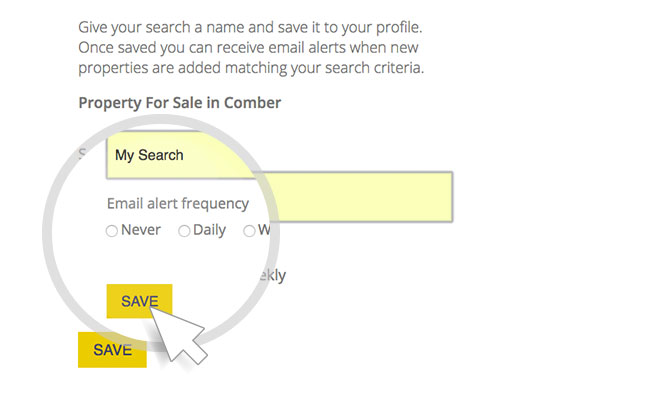Image resolution: width=670 pixels, height=400 pixels.
Task: Click the W label beside the third radio
Action: (x=264, y=230)
